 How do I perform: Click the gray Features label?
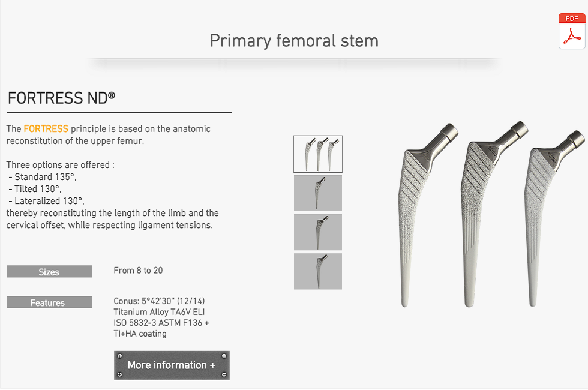[49, 302]
